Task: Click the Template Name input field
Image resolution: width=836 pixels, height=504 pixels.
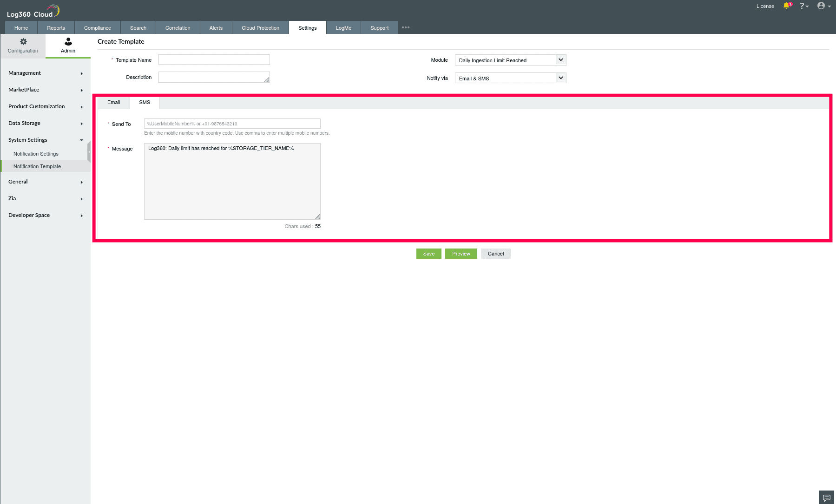Action: (x=214, y=59)
